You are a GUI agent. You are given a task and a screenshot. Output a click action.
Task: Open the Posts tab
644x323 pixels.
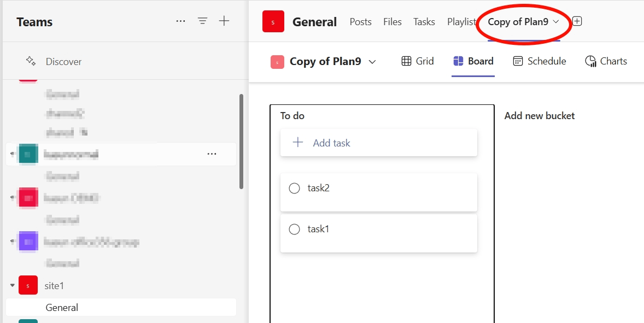pos(361,22)
